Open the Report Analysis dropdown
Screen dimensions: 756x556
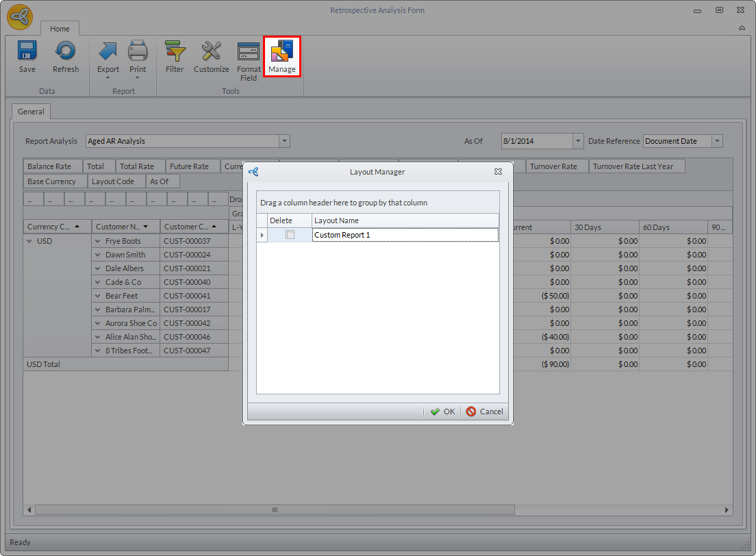click(x=284, y=141)
